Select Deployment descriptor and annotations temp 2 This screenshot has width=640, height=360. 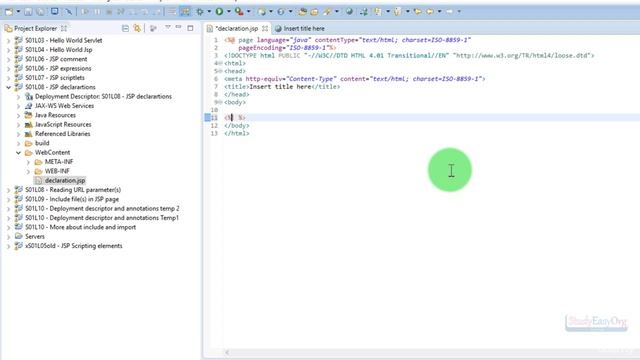(102, 209)
